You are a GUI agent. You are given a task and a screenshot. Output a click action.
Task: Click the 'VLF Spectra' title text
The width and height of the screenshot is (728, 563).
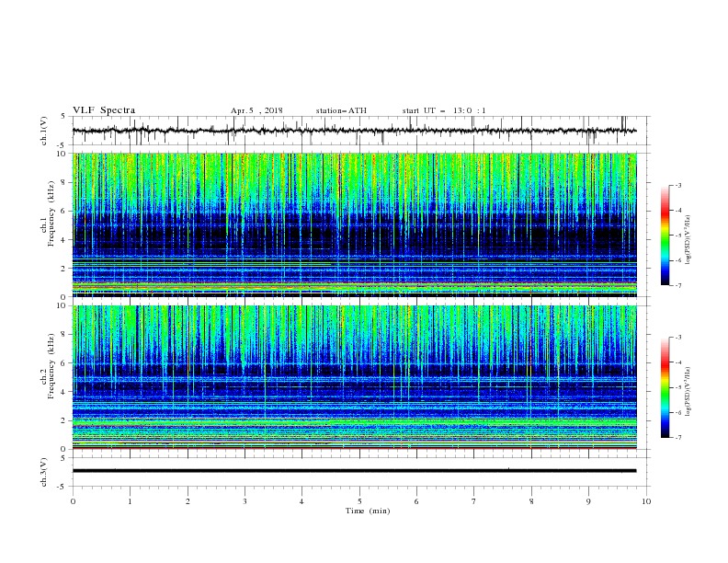pos(104,110)
